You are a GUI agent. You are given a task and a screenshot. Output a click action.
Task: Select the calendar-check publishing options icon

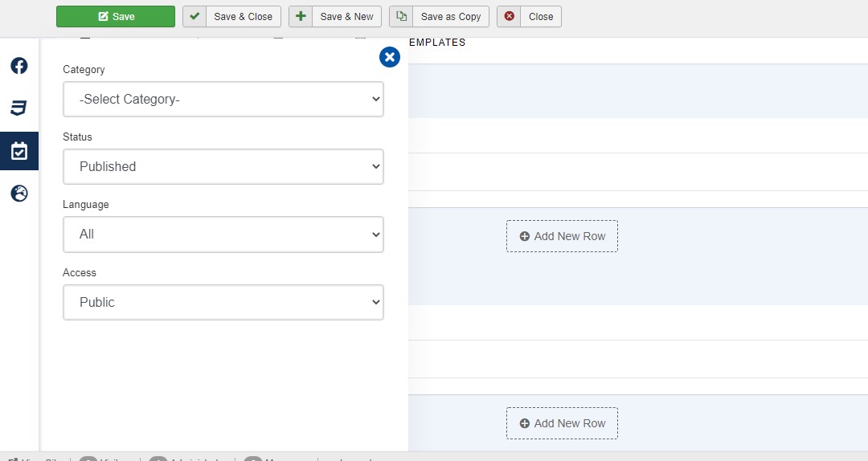[19, 151]
